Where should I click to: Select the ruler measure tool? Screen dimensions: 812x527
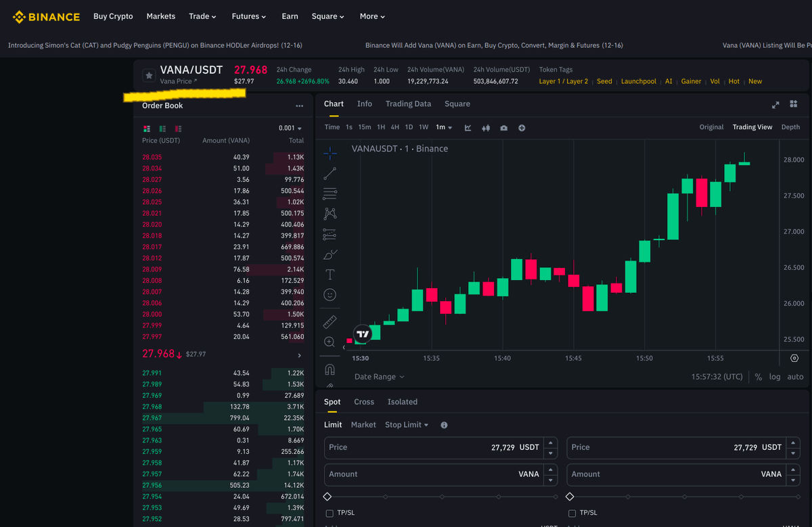pos(330,321)
